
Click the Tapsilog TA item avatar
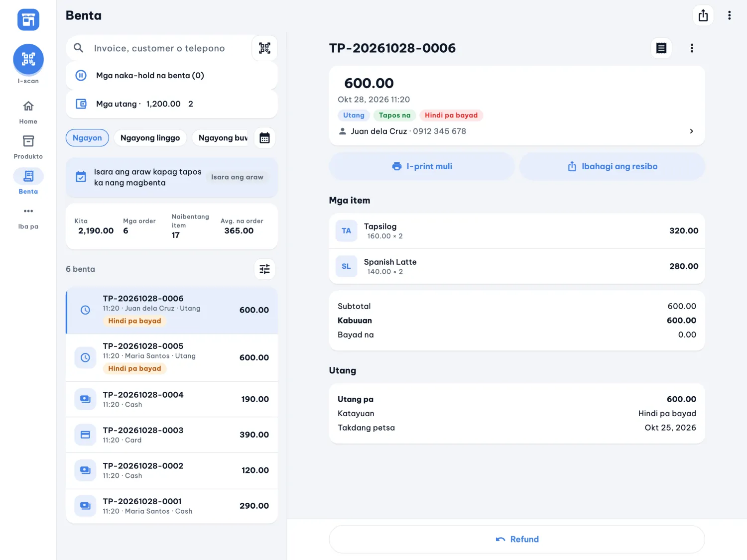click(346, 231)
